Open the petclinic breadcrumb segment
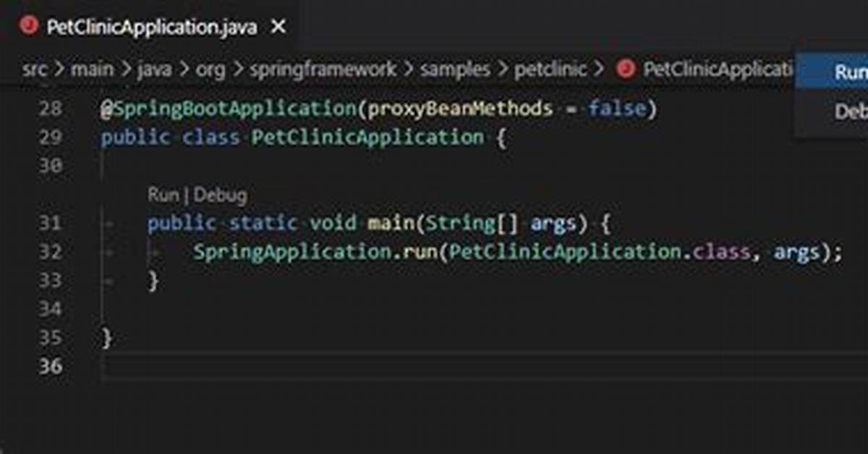The width and height of the screenshot is (868, 454). [x=549, y=70]
